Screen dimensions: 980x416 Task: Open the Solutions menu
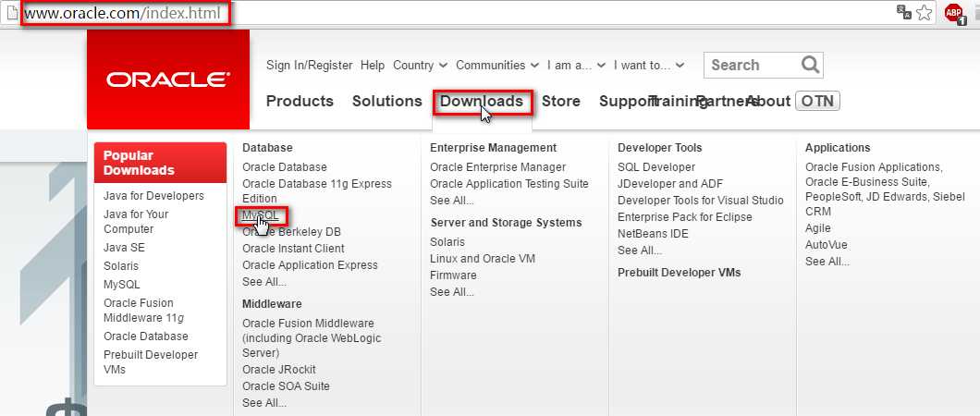[x=386, y=101]
